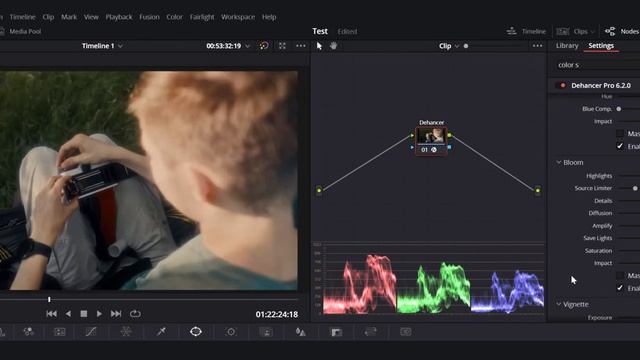Open the Workspace menu
Screen dimensions: 640x360
[238, 17]
